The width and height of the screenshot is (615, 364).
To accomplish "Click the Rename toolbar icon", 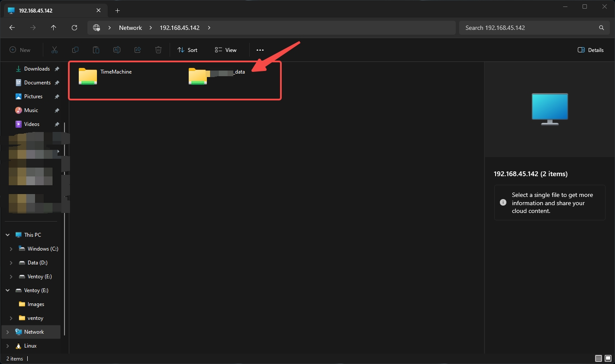I will coord(117,50).
